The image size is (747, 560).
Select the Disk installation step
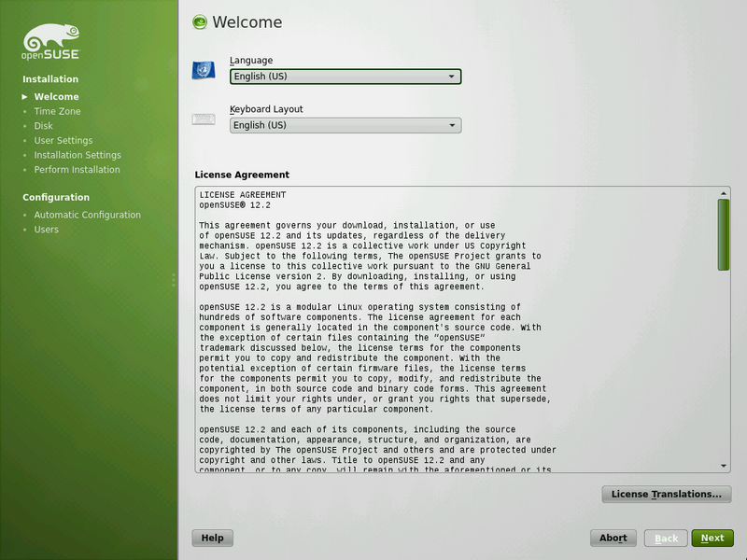pyautogui.click(x=43, y=126)
